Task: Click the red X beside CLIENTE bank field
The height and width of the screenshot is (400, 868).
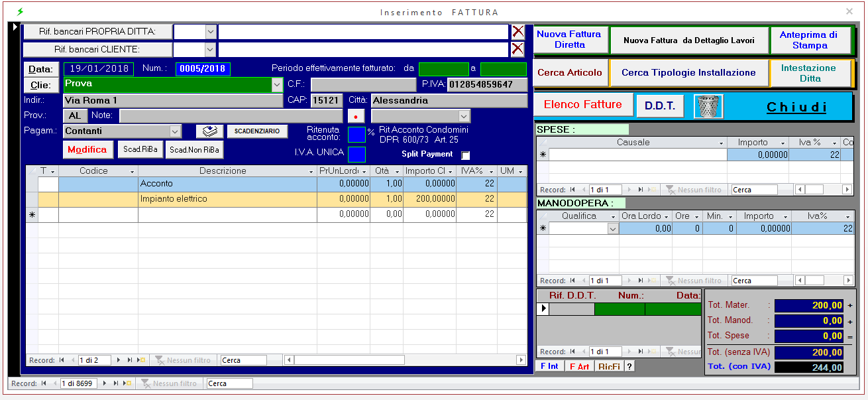Action: pyautogui.click(x=518, y=49)
